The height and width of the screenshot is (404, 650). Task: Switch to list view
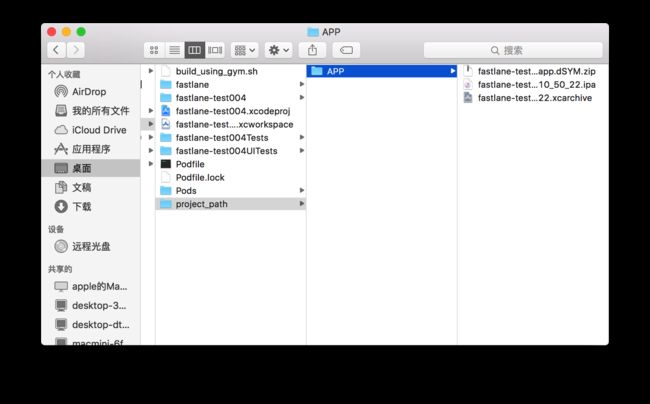(x=175, y=50)
